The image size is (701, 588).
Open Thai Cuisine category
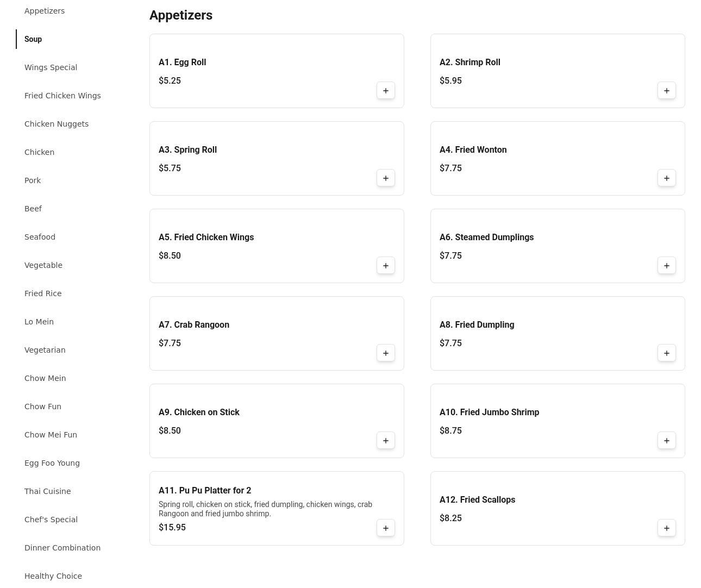[47, 491]
